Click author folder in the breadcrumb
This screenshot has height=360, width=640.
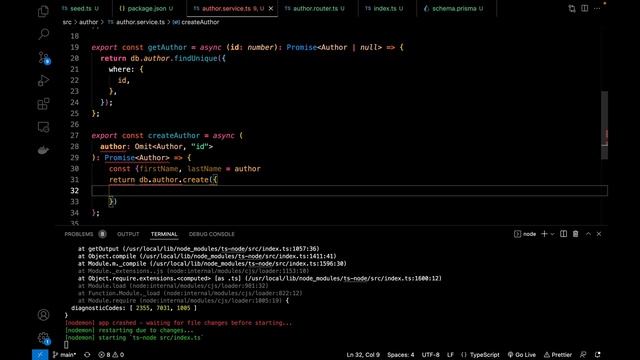click(x=89, y=22)
